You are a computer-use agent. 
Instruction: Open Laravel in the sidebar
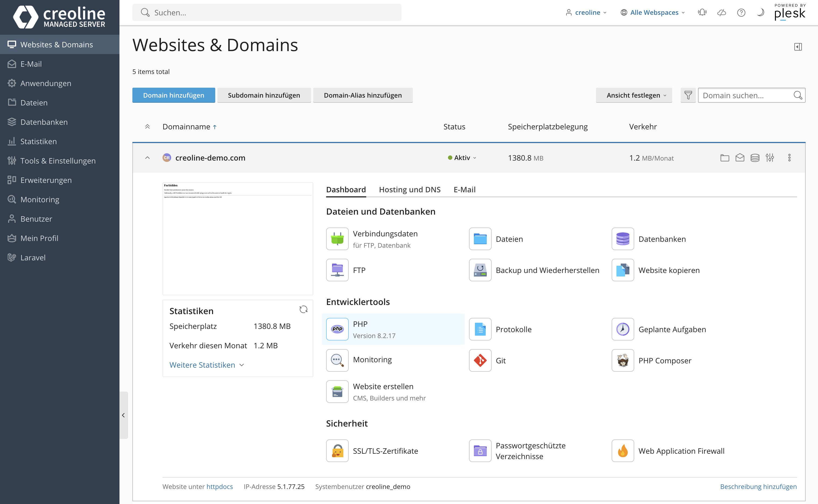(60, 258)
